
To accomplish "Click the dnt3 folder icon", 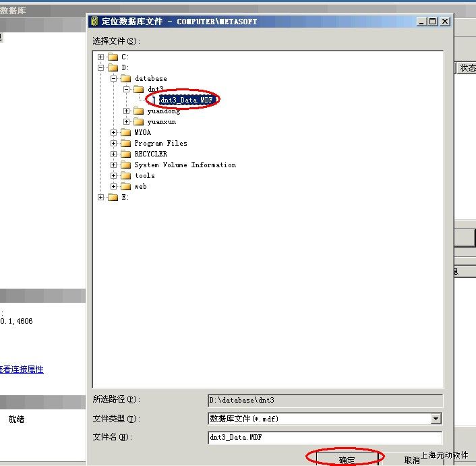I will [x=138, y=90].
